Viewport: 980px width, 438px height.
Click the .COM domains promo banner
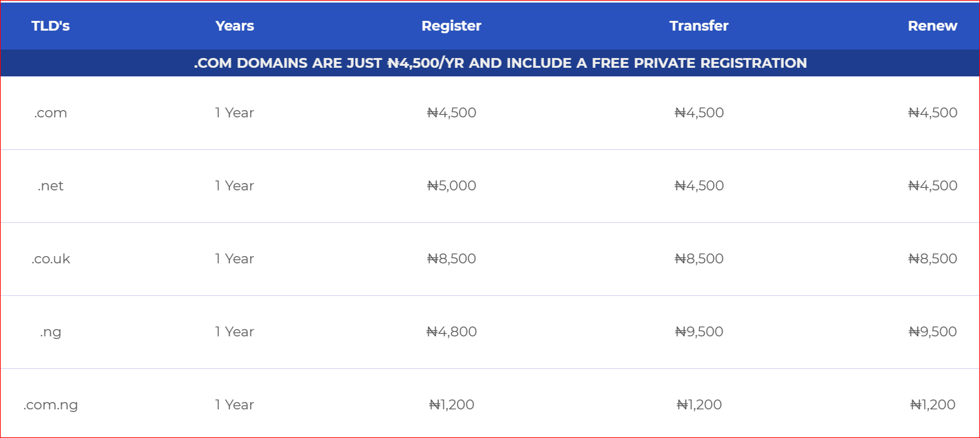pos(500,63)
